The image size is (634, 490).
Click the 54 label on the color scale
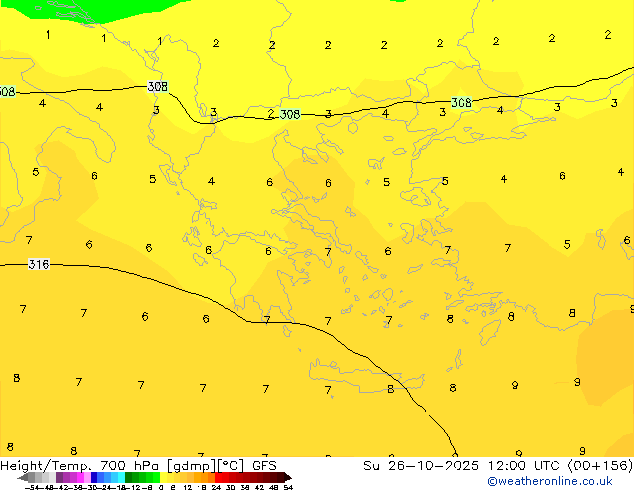[288, 487]
